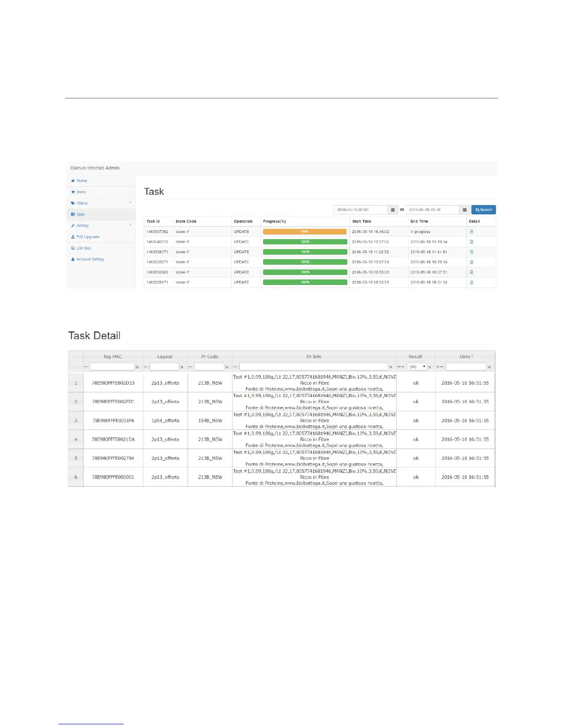This screenshot has width=563, height=728.
Task: Open the Result filter [All] dropdown
Action: click(417, 367)
